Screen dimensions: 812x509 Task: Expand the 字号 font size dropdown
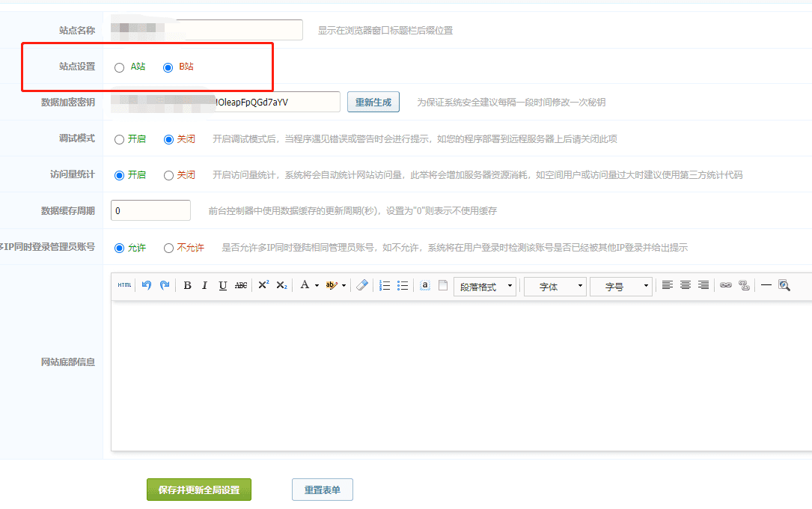pyautogui.click(x=620, y=287)
